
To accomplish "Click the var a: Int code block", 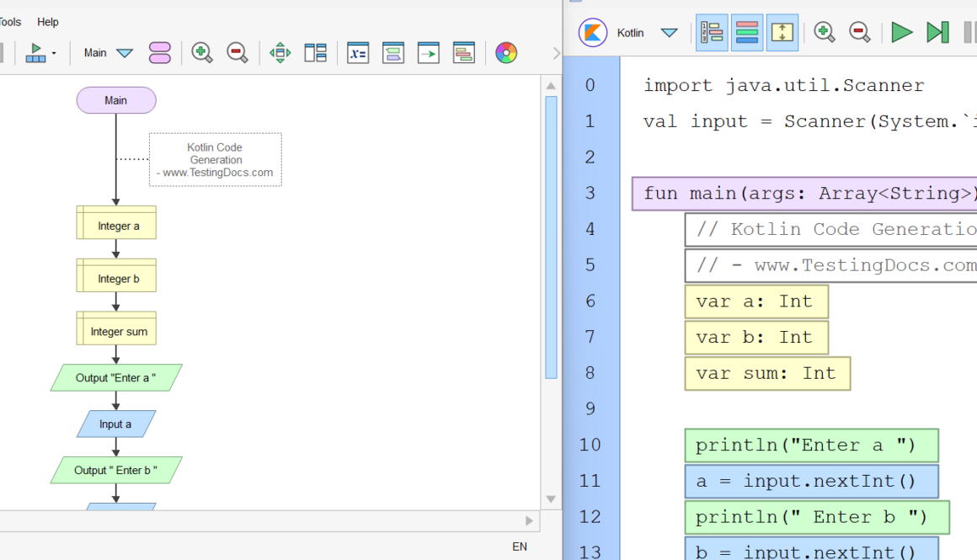I will click(756, 301).
